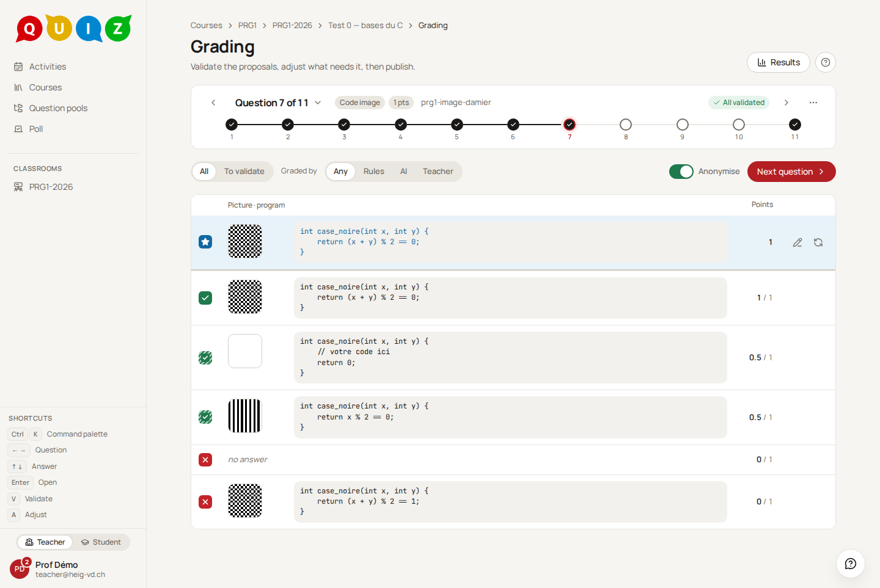Filter graded by Any

click(x=340, y=172)
